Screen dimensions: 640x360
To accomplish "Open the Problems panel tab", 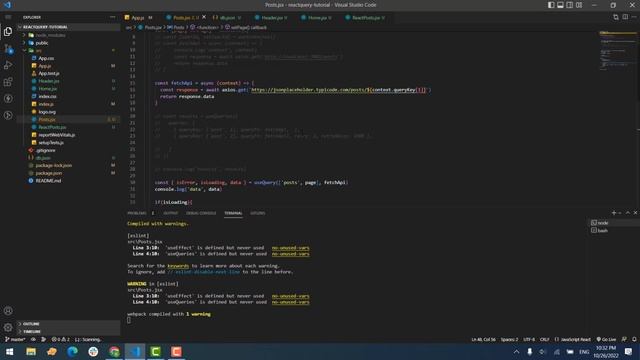I will (137, 213).
